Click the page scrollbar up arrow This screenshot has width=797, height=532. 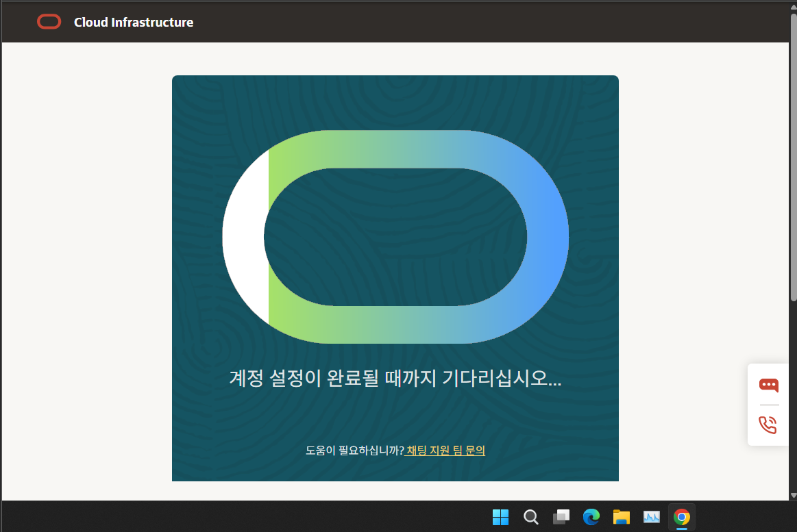click(793, 6)
